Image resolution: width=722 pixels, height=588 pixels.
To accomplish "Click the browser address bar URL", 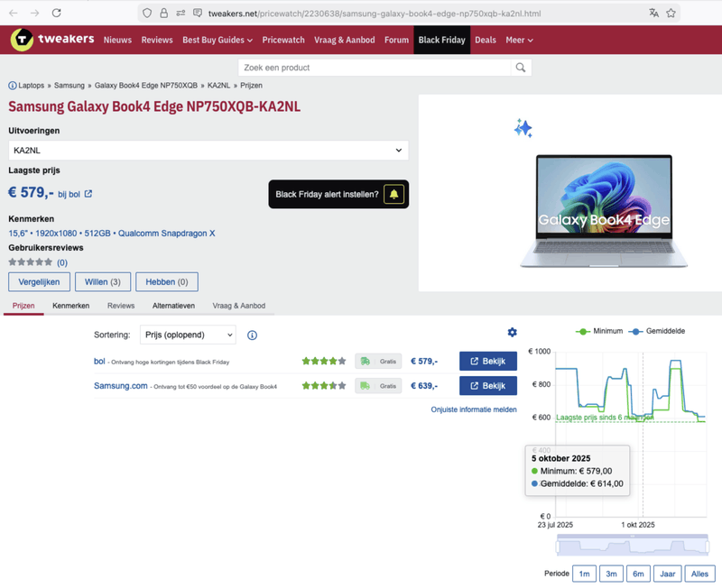I will coord(375,14).
